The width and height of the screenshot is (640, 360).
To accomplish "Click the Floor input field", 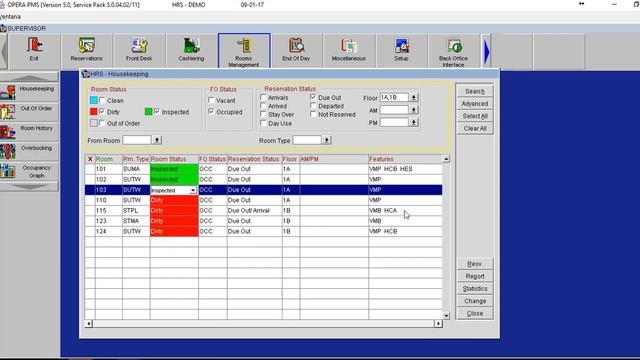I will tap(394, 98).
